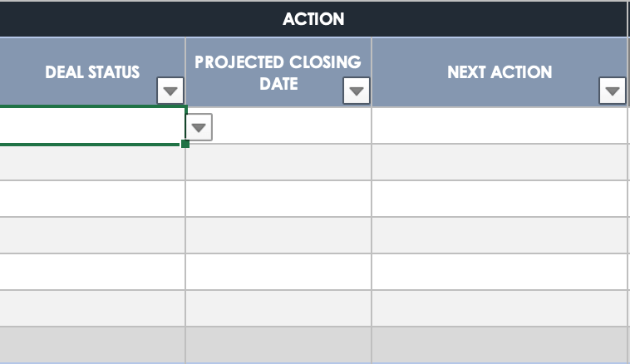Select second data row's Next Action cell
This screenshot has width=630, height=364.
500,162
